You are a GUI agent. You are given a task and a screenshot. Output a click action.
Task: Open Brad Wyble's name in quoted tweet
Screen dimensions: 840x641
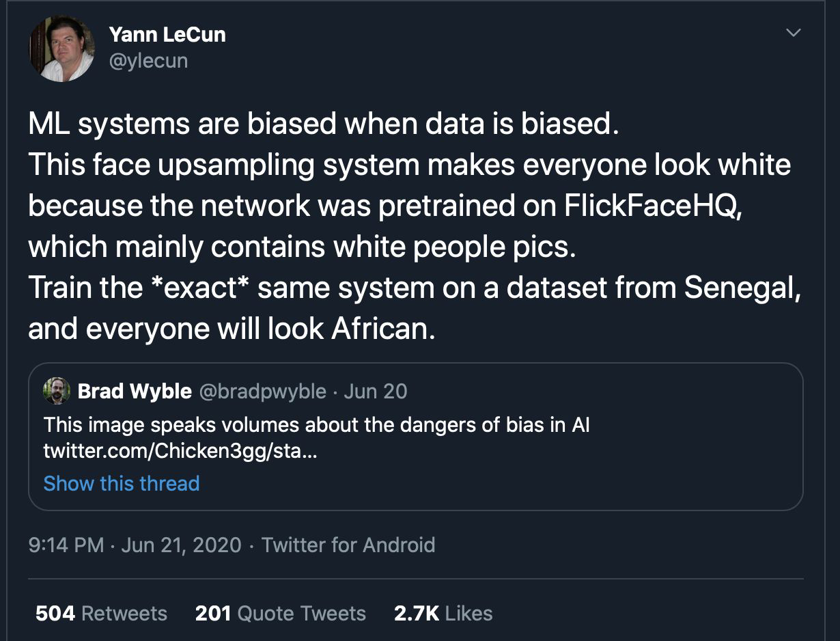click(135, 392)
